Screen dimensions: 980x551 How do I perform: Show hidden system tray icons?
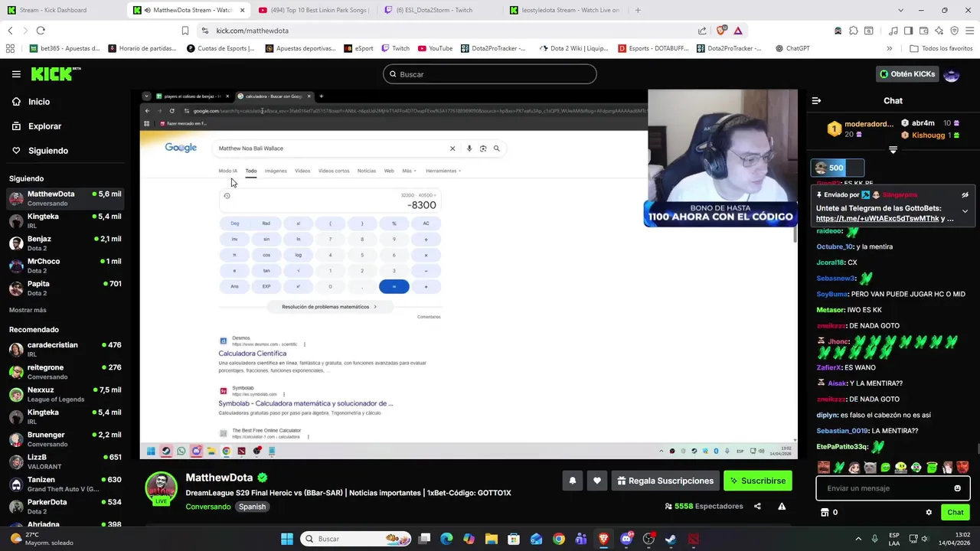[857, 539]
